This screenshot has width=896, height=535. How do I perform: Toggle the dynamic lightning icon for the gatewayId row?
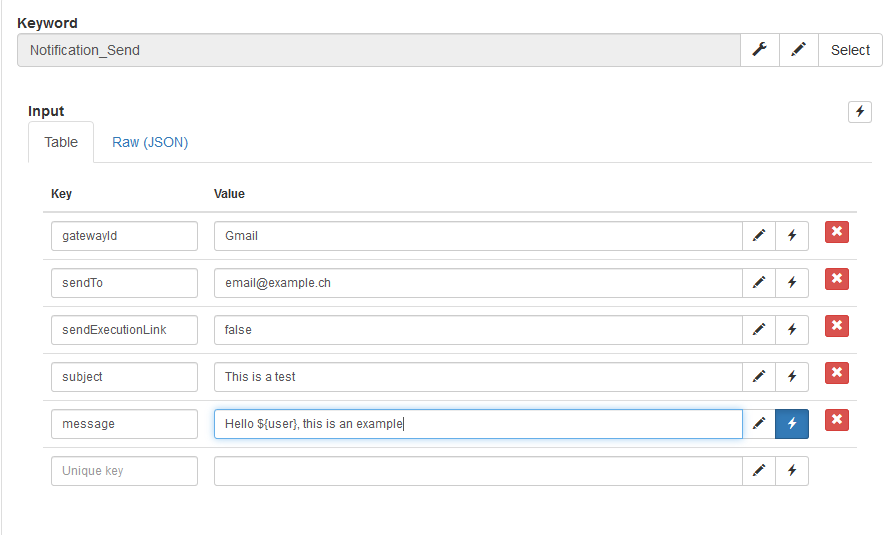pyautogui.click(x=791, y=235)
